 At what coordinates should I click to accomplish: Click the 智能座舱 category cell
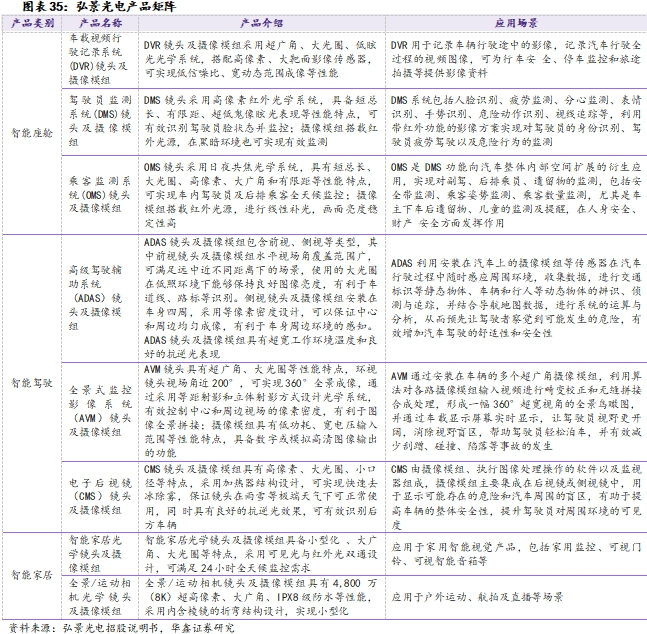[x=32, y=133]
